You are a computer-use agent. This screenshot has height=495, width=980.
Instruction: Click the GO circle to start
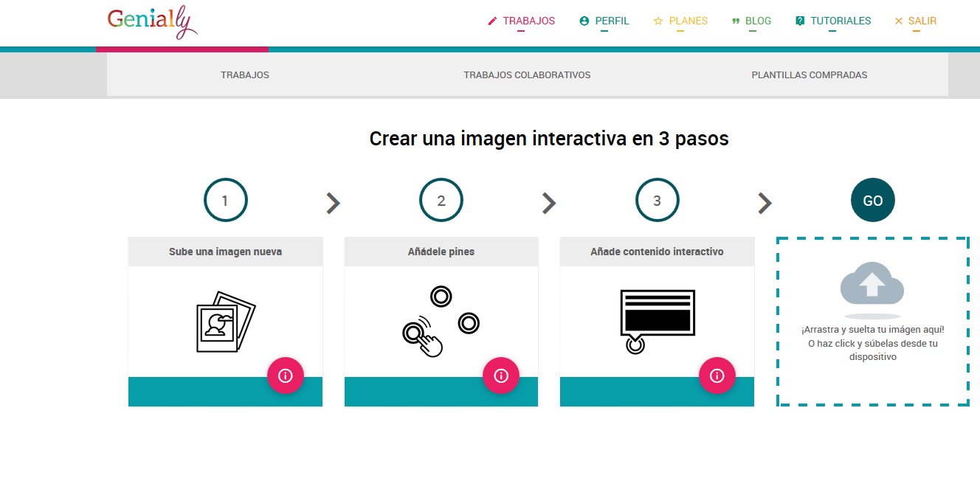872,200
